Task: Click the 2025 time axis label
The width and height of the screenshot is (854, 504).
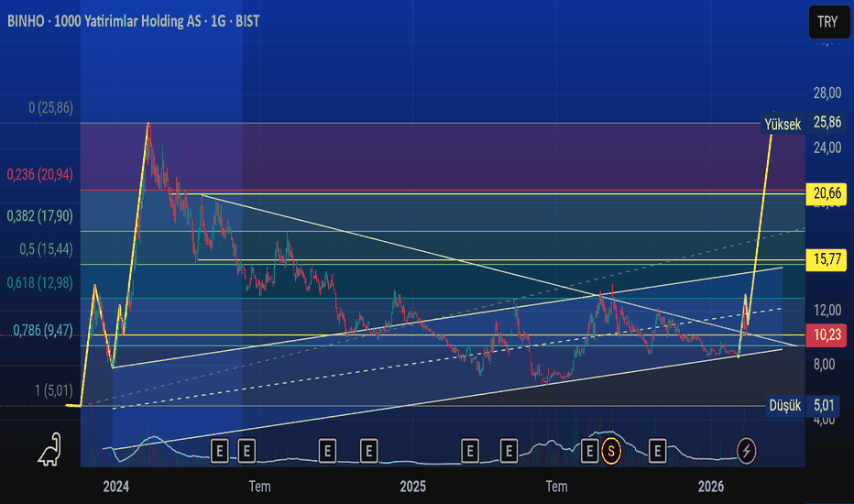Action: (413, 487)
